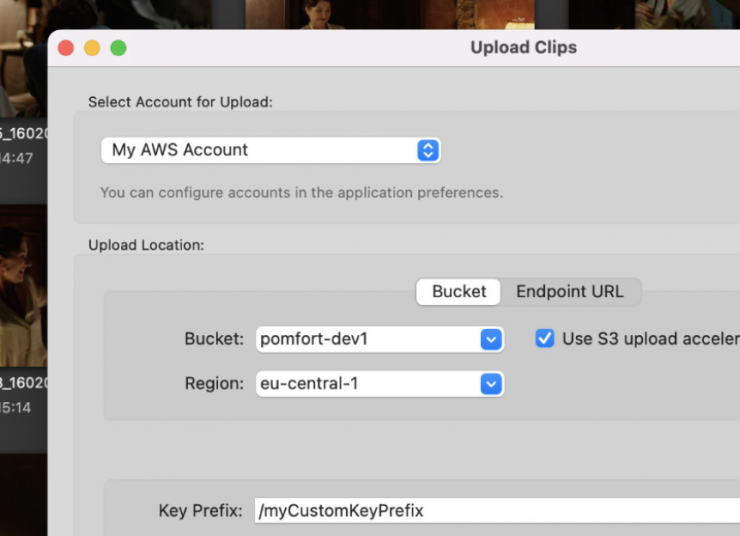
Task: Switch to the Endpoint URL tab
Action: click(x=569, y=292)
